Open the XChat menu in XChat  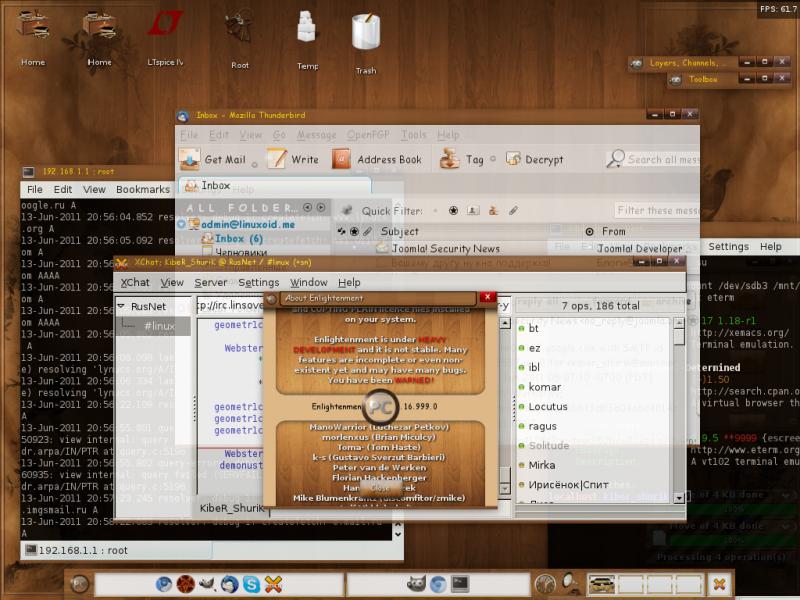pos(135,282)
